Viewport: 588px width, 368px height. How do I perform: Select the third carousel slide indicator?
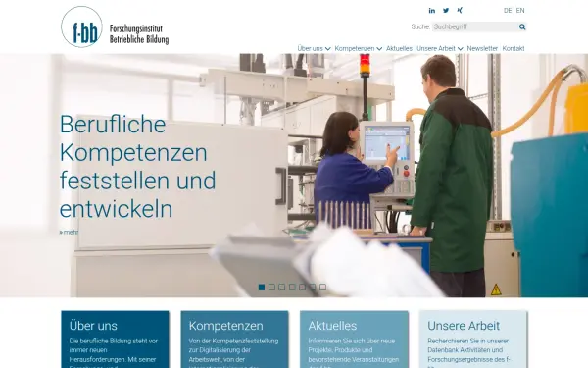tap(282, 288)
